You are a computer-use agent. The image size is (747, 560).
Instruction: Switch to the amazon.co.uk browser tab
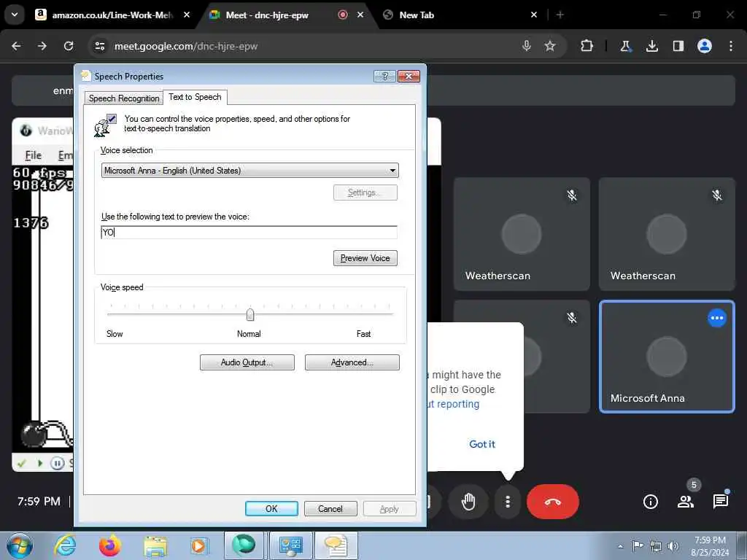pyautogui.click(x=112, y=15)
